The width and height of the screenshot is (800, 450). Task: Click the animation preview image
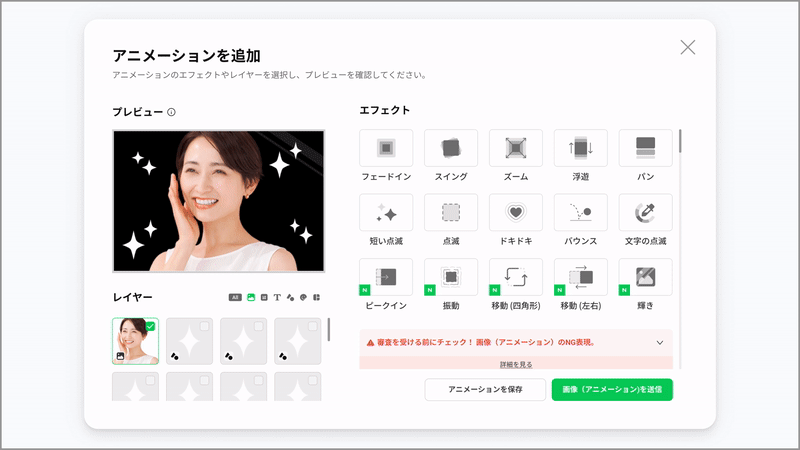click(x=218, y=201)
